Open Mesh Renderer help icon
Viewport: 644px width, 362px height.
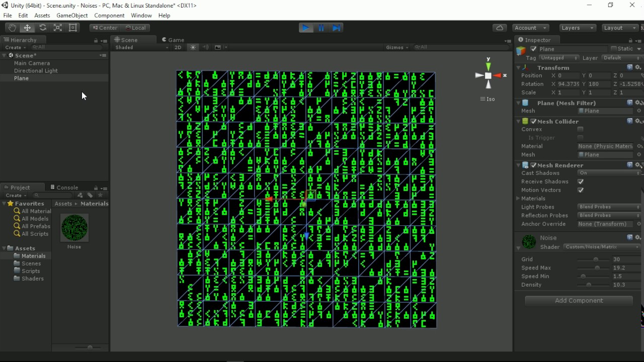pyautogui.click(x=629, y=165)
